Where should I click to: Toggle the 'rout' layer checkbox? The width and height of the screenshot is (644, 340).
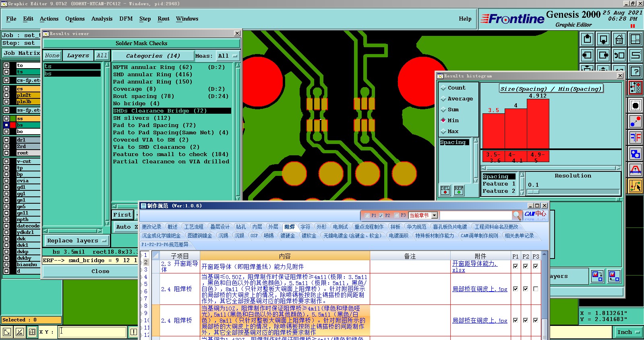(6, 153)
